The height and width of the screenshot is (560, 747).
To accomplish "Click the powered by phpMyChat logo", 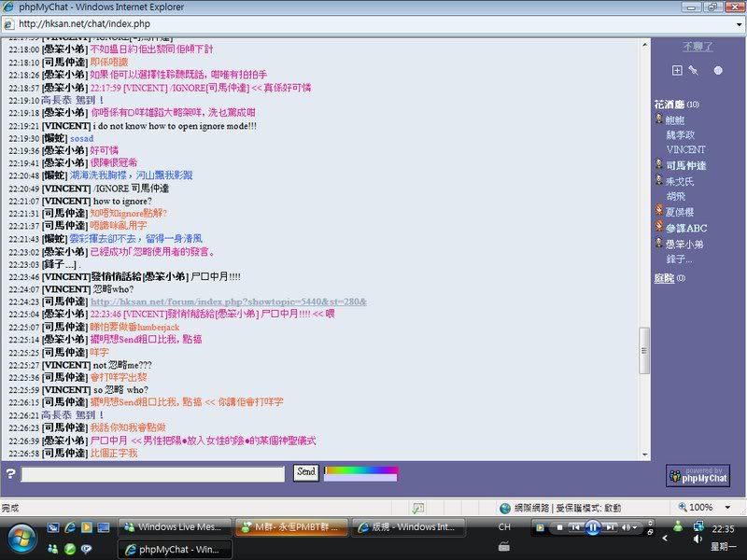I will click(698, 475).
